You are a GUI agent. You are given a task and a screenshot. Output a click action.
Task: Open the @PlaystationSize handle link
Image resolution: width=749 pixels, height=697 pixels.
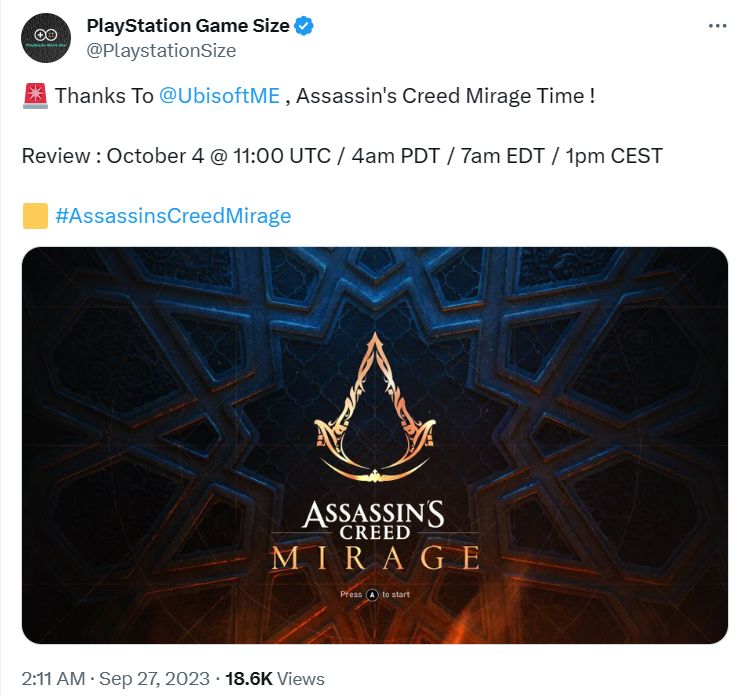click(161, 51)
